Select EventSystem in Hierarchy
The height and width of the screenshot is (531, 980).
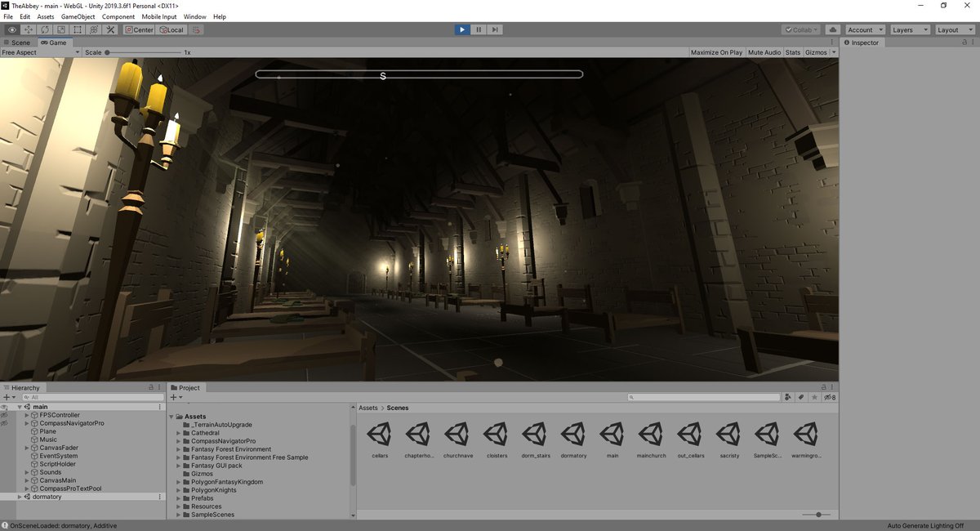coord(59,456)
